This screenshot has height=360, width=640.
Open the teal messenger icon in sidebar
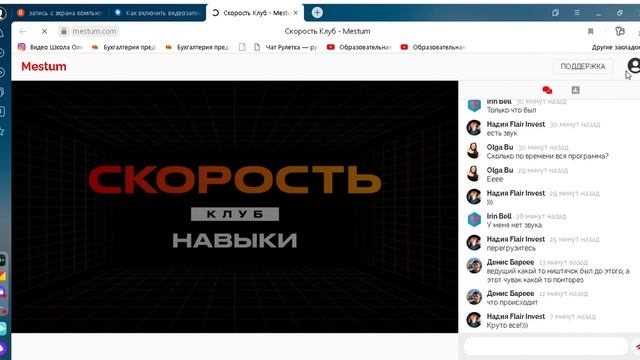tap(3, 328)
